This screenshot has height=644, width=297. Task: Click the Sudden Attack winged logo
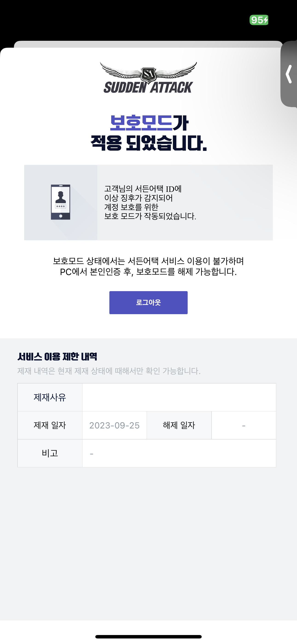tap(148, 78)
